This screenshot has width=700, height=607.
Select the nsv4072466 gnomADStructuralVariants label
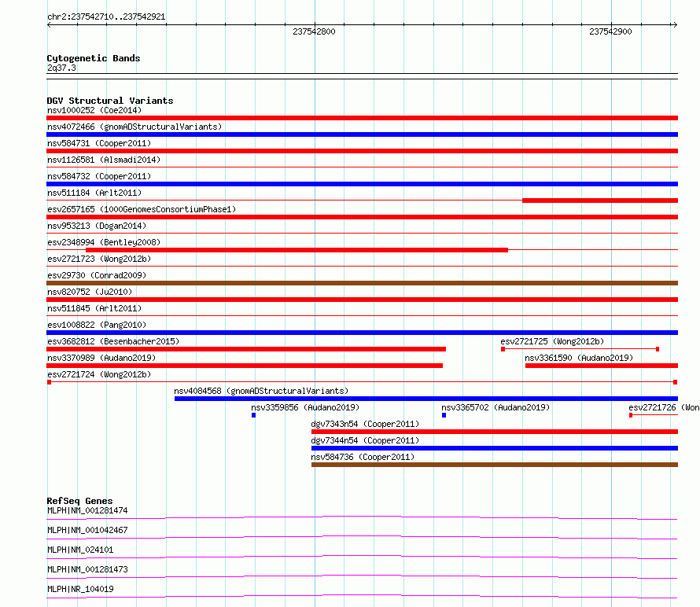pyautogui.click(x=134, y=127)
